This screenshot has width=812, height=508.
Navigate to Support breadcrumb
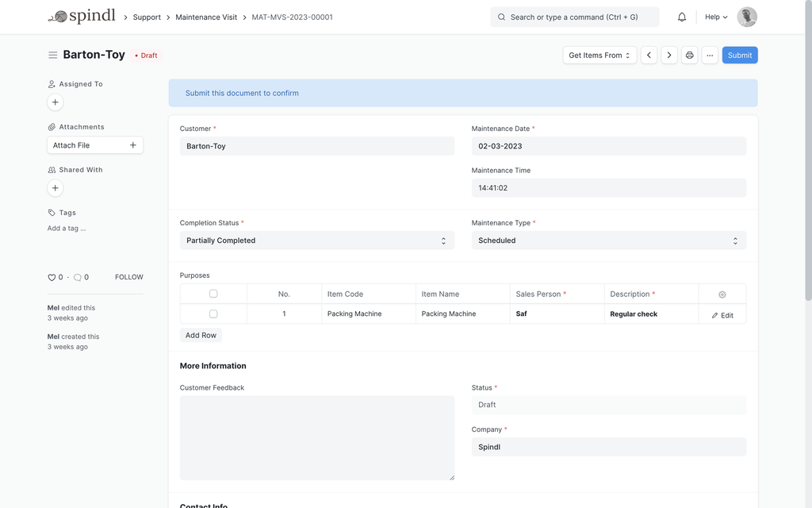pyautogui.click(x=147, y=17)
